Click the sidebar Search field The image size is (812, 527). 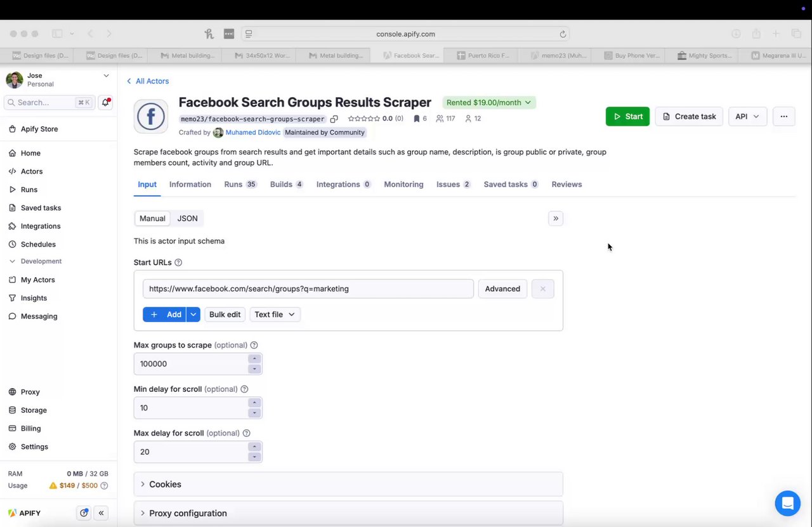[x=48, y=102]
